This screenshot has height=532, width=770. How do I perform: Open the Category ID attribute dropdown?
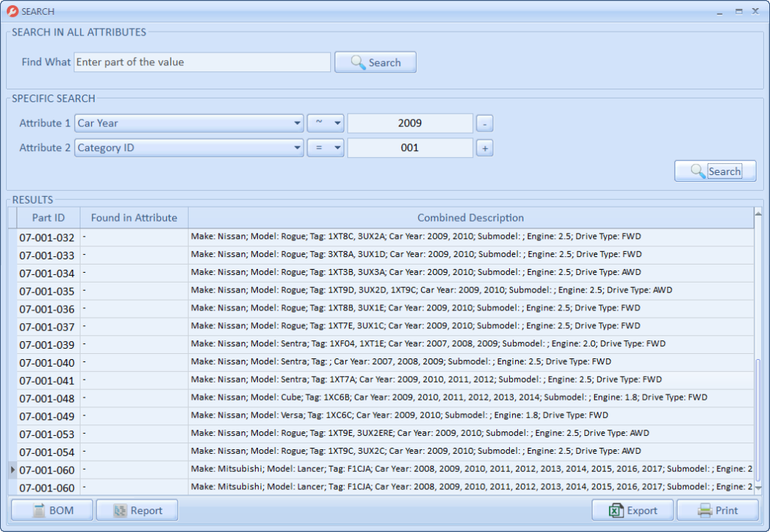296,148
